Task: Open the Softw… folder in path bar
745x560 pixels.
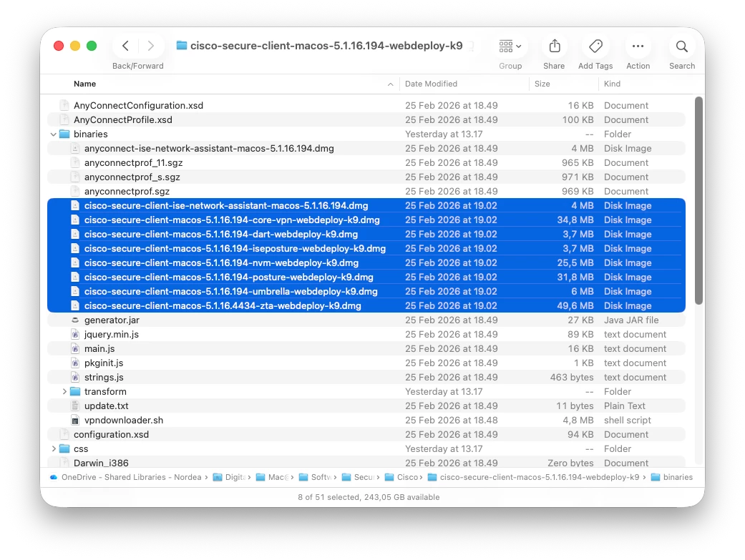Action: coord(315,477)
